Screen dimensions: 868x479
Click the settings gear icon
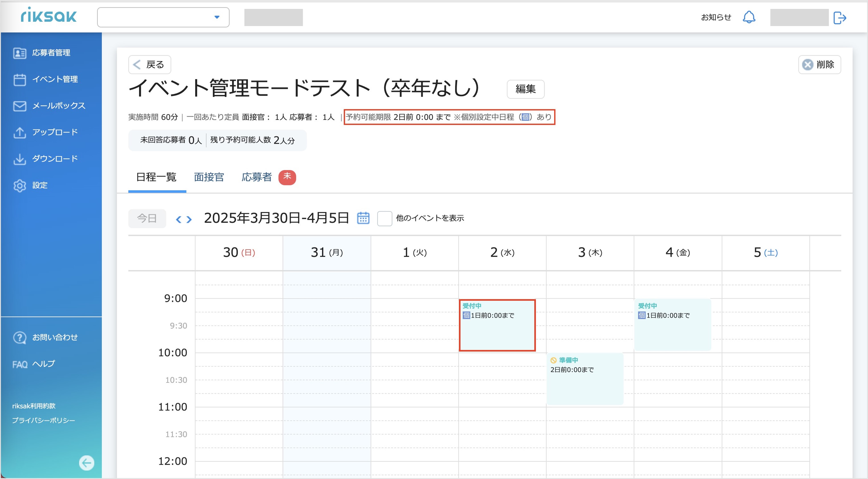click(x=20, y=186)
